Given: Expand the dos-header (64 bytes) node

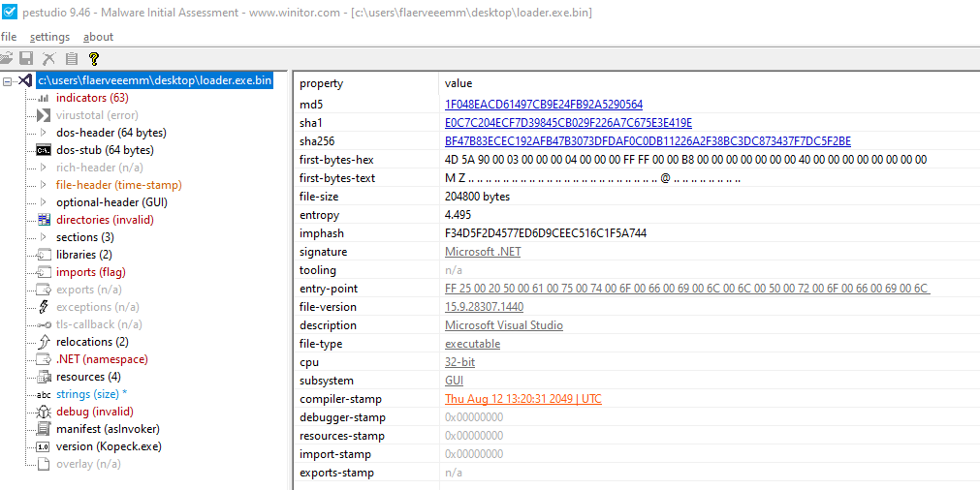Looking at the screenshot, I should pyautogui.click(x=44, y=133).
